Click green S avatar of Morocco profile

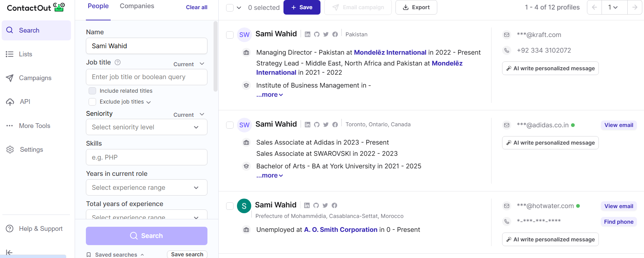[x=244, y=206]
